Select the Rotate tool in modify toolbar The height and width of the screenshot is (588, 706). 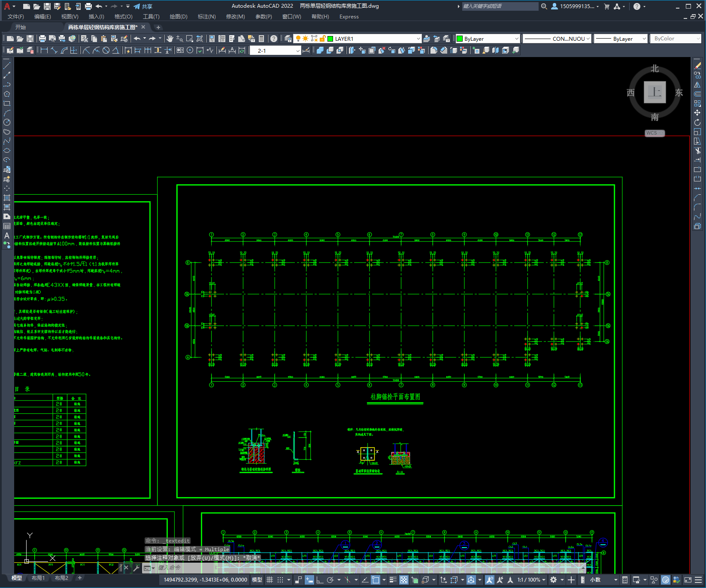coord(697,122)
